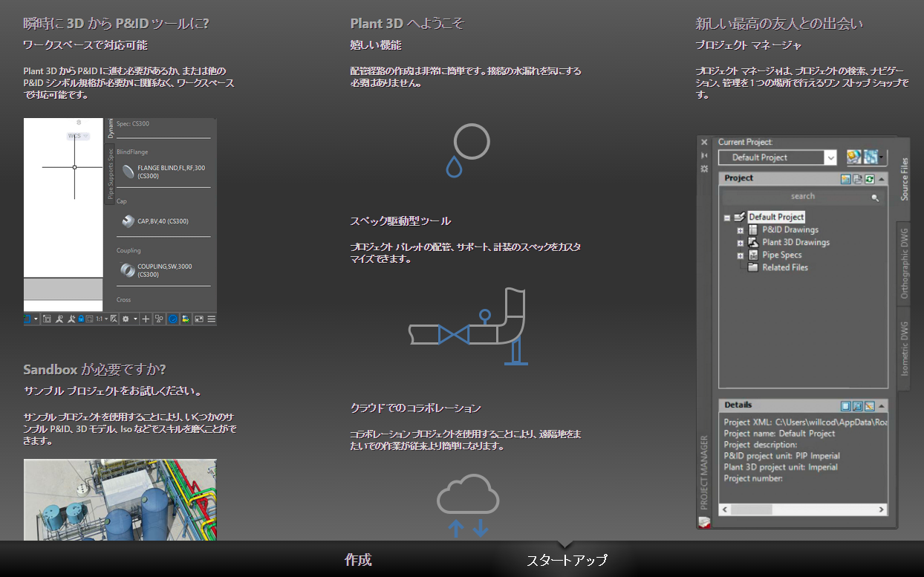Click the Current Project dropdown arrow
This screenshot has width=924, height=577.
830,157
